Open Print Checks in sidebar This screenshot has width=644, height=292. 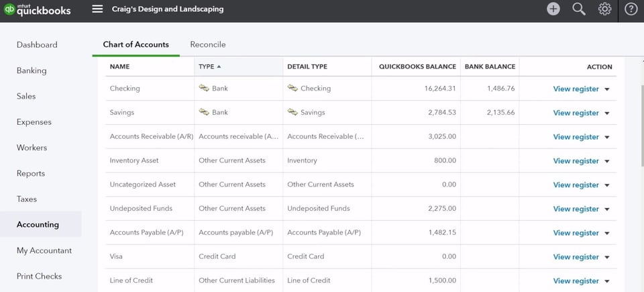point(39,276)
